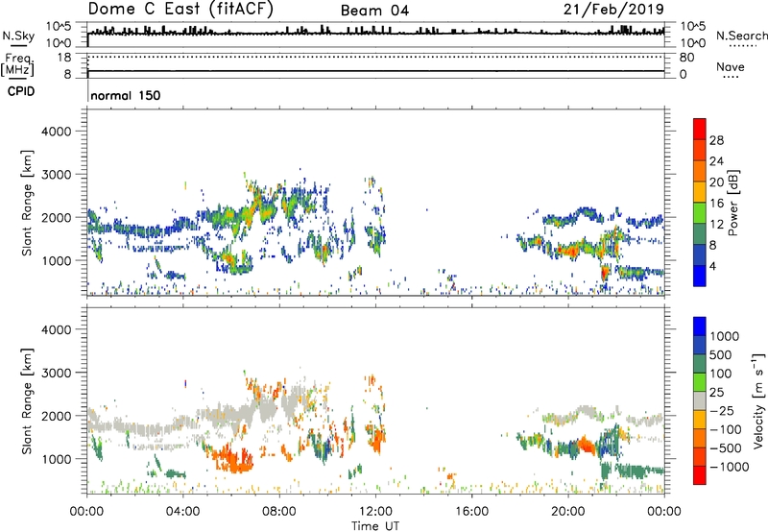Click the blue bottom of the power color bar

[700, 276]
